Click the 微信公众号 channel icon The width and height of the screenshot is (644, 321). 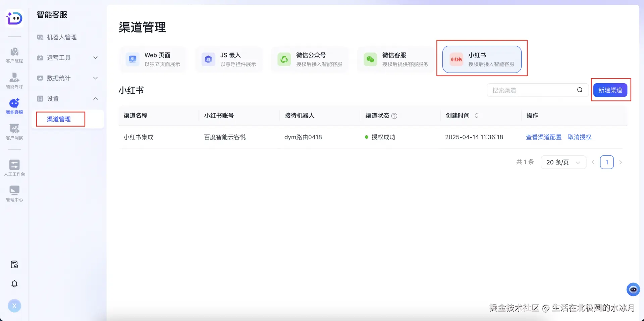click(x=284, y=59)
